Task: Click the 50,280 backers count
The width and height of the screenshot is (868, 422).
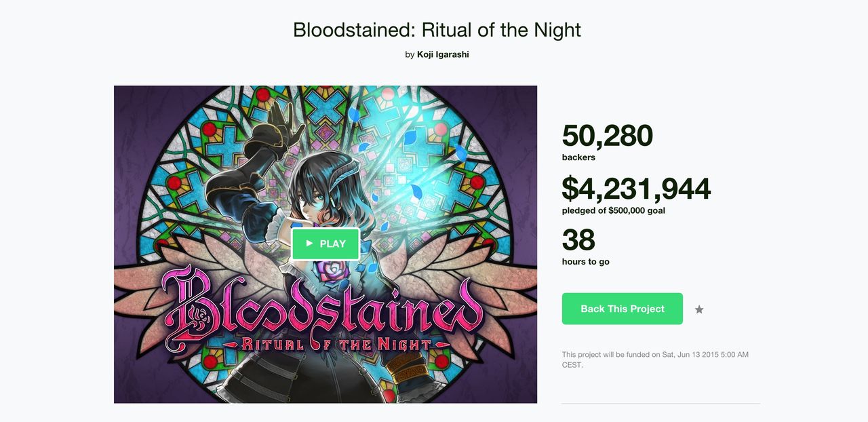Action: (606, 136)
